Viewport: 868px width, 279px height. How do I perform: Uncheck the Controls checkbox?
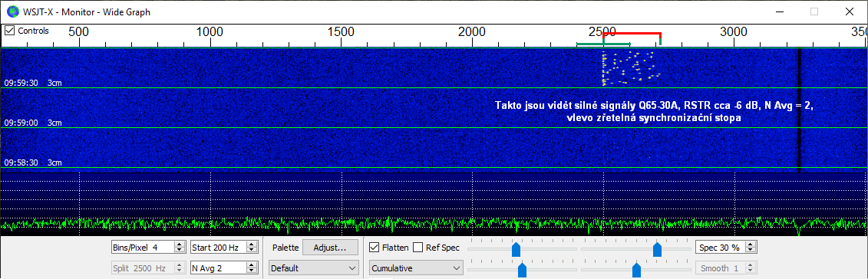9,31
